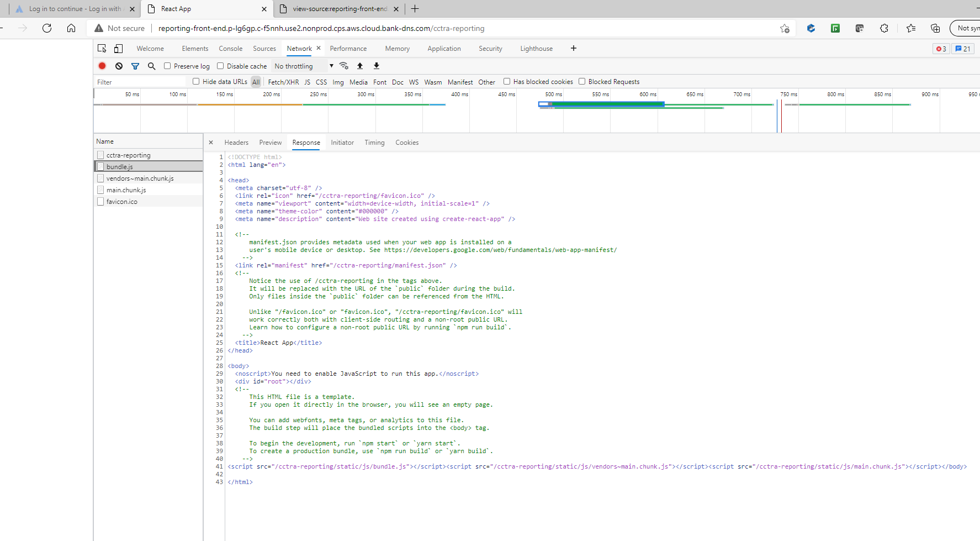Show the Cookies tab of request
The height and width of the screenshot is (541, 980).
click(407, 143)
